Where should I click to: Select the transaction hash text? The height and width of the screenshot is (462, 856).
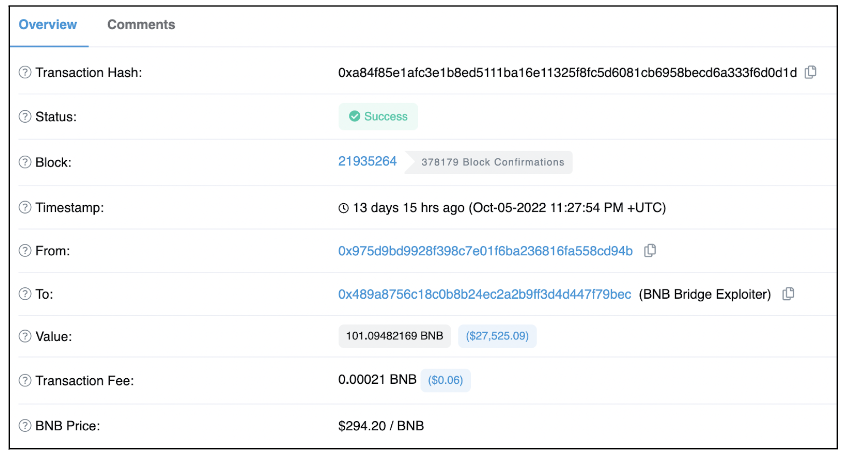click(x=568, y=73)
